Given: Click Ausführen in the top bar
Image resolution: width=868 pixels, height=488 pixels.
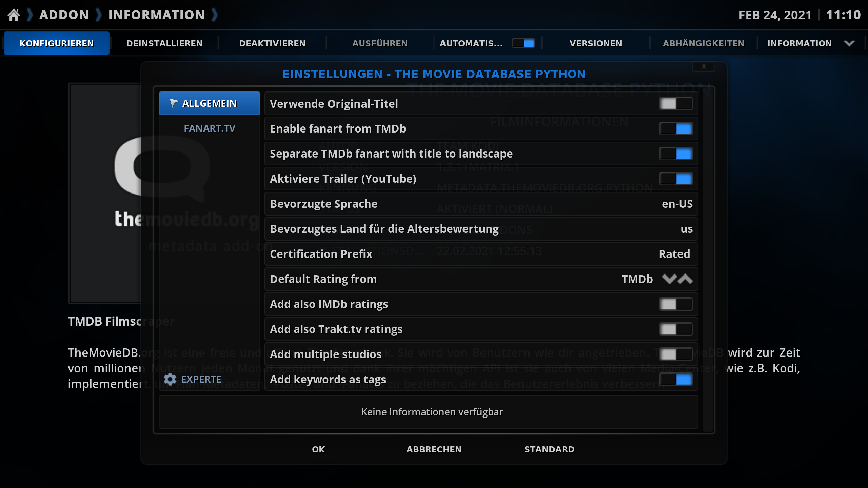Looking at the screenshot, I should click(380, 43).
